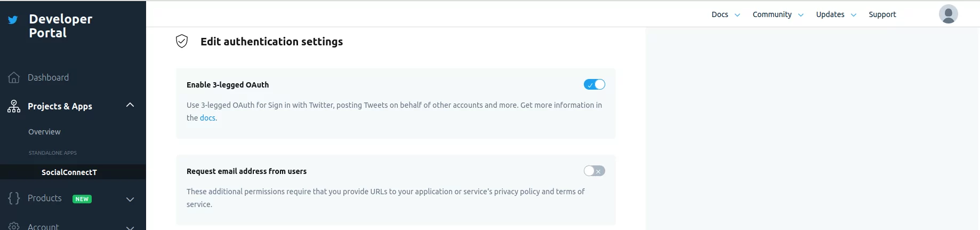Open the Docs dropdown menu
The width and height of the screenshot is (980, 230).
726,14
